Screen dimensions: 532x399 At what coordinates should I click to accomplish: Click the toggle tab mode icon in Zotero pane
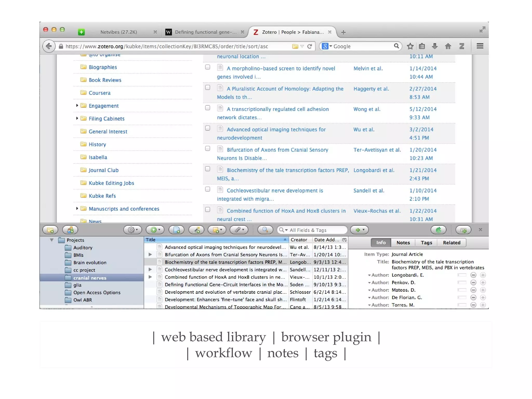point(463,230)
